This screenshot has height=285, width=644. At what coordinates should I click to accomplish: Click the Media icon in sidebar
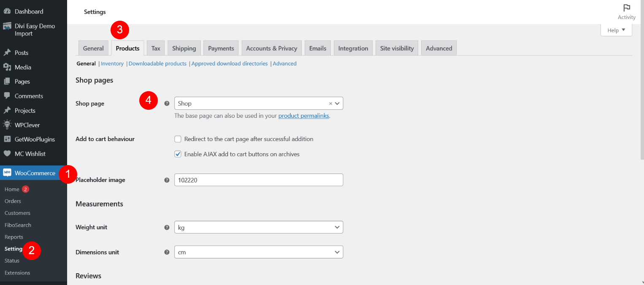[x=7, y=67]
